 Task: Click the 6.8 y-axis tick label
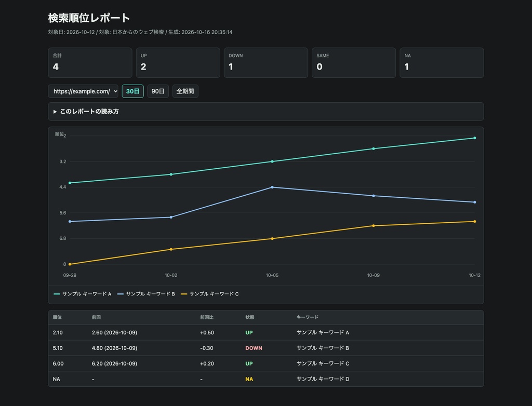pyautogui.click(x=63, y=238)
